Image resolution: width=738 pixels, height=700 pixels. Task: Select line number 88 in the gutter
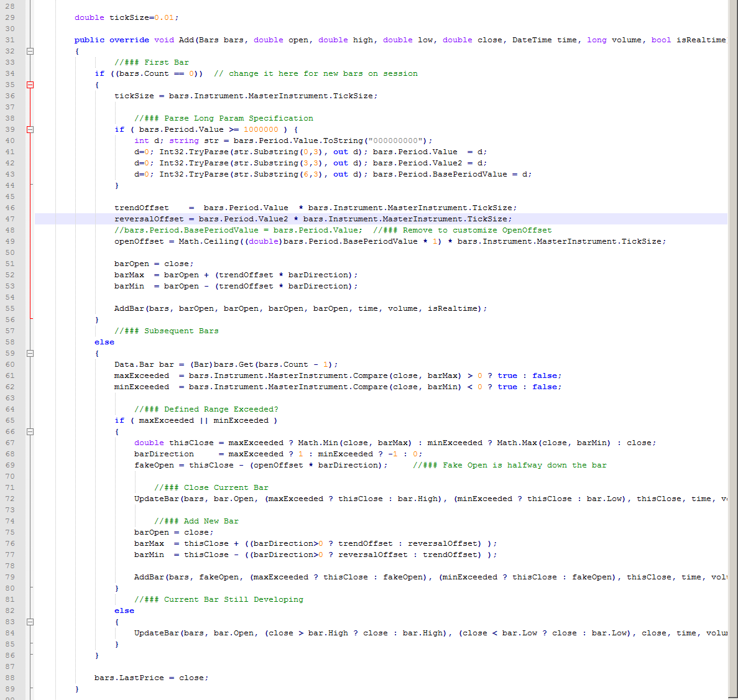(x=10, y=678)
